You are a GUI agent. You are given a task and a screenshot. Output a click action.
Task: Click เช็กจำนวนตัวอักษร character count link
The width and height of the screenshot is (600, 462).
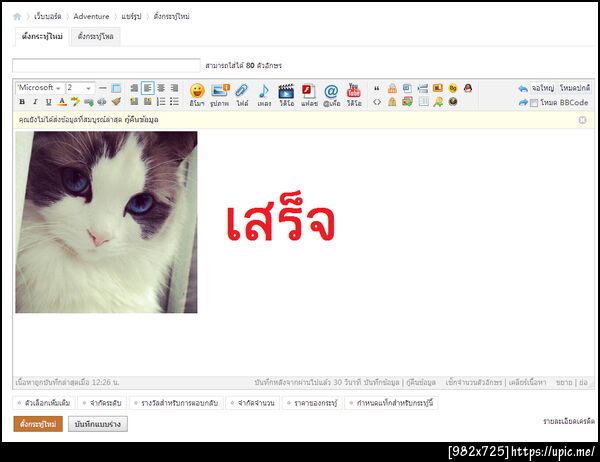(474, 382)
